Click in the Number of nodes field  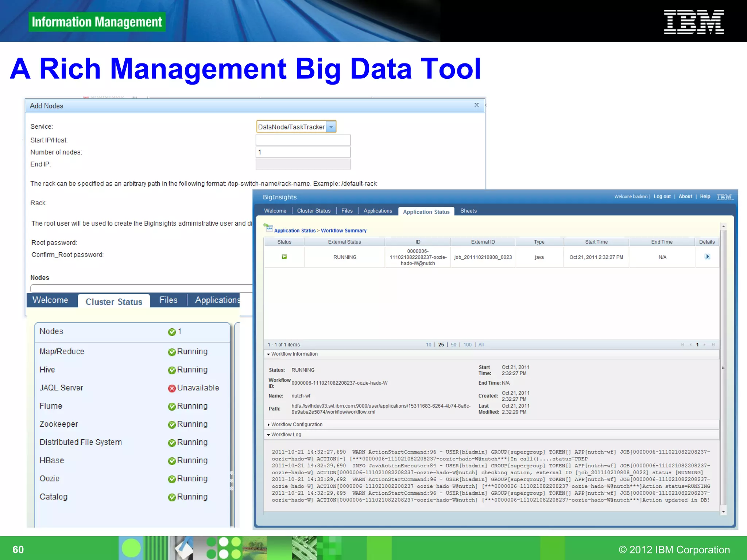tap(303, 152)
